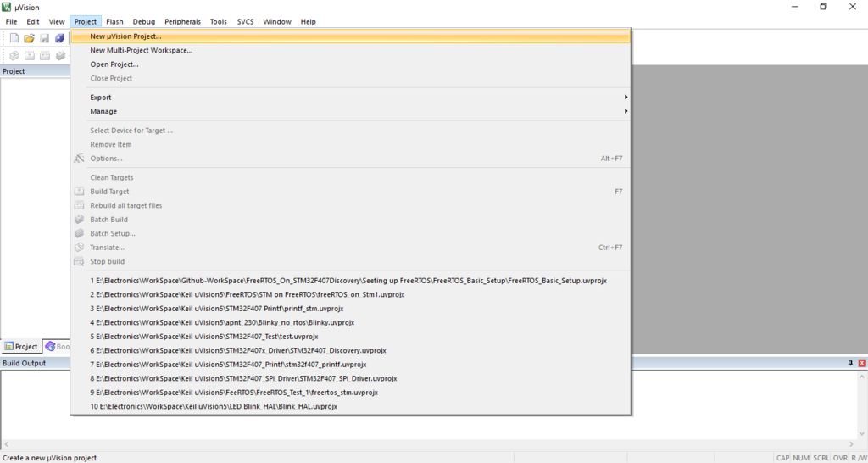Choose New µVision Project...

(350, 36)
